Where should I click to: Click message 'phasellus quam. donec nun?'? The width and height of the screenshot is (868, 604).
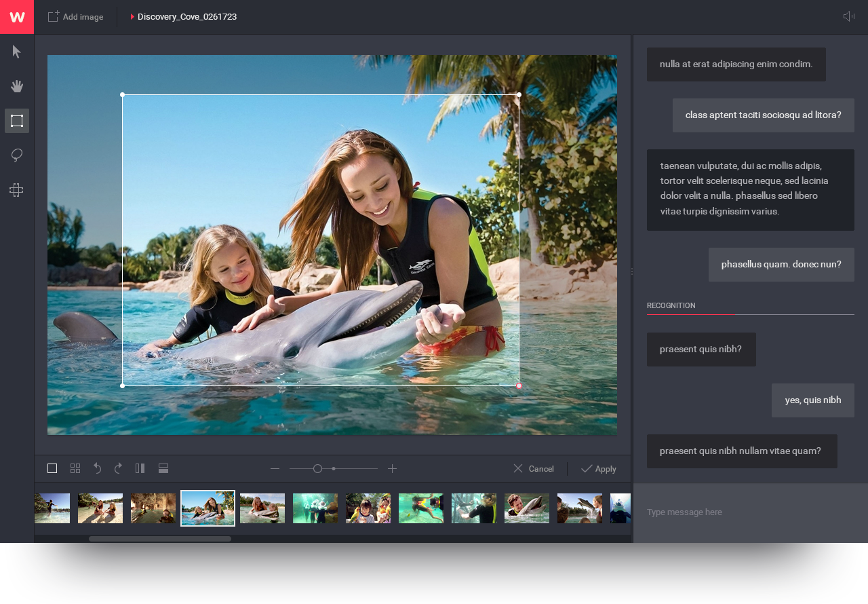point(781,265)
